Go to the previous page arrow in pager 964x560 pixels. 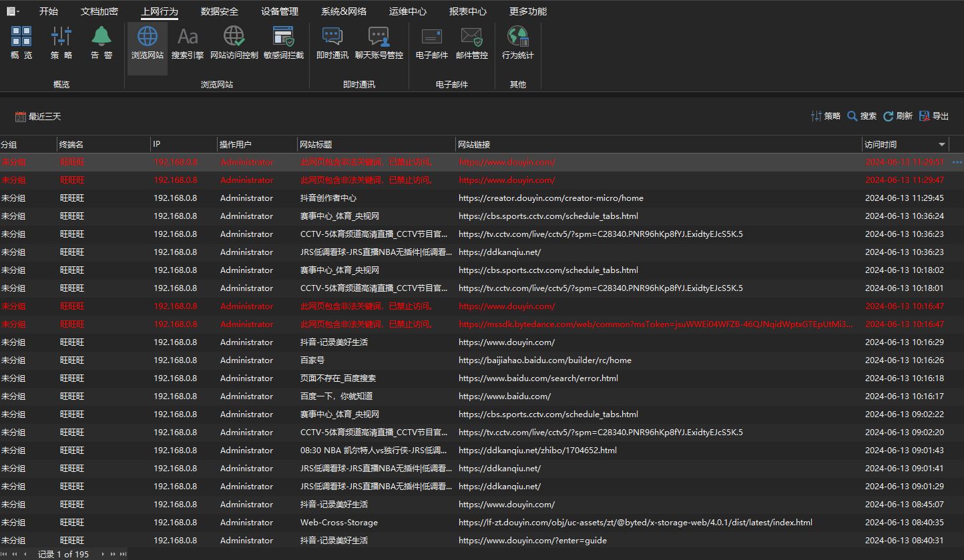coord(15,554)
